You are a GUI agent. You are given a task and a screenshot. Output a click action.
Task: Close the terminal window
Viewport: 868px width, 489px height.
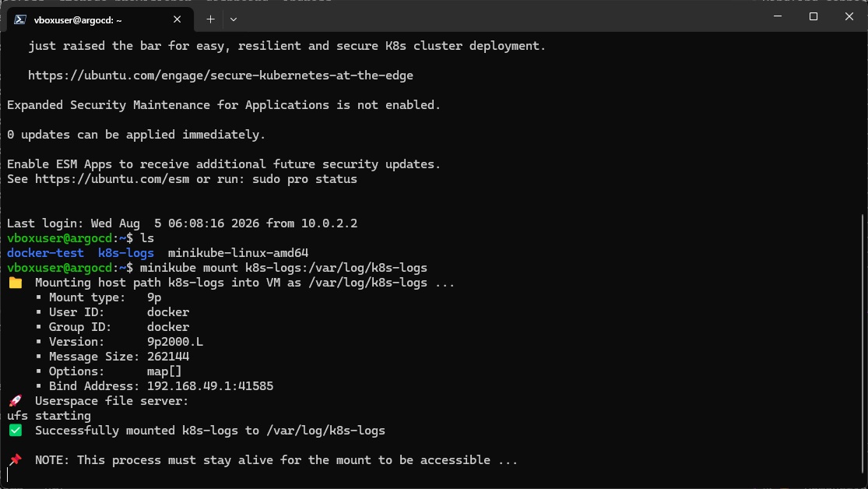(x=849, y=16)
